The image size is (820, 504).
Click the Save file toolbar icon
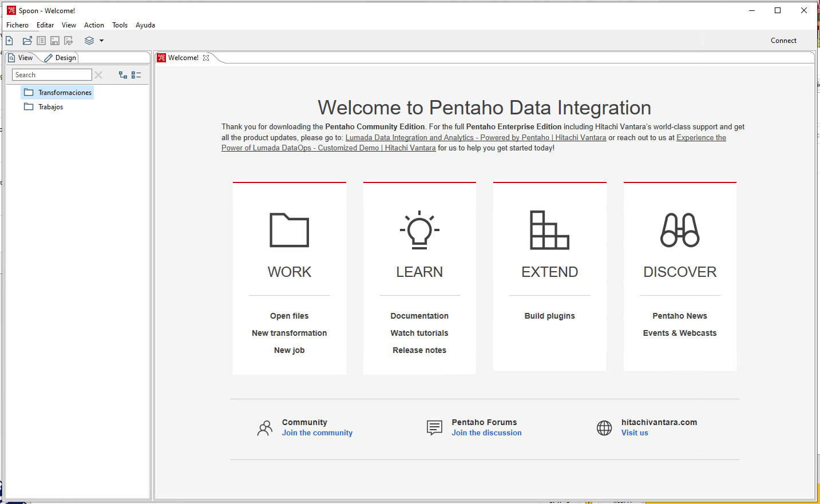point(54,40)
